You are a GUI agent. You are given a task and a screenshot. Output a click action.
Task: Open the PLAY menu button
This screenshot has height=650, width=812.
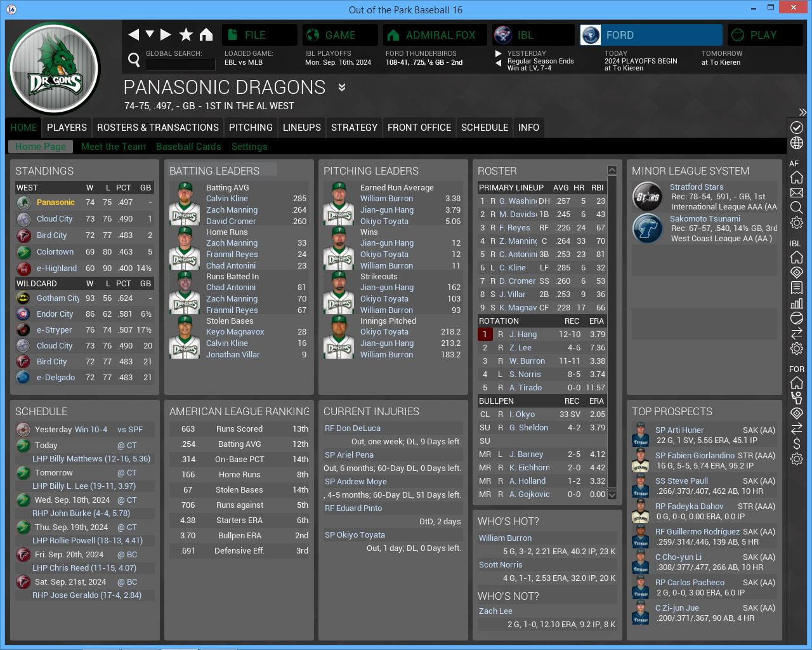click(763, 35)
